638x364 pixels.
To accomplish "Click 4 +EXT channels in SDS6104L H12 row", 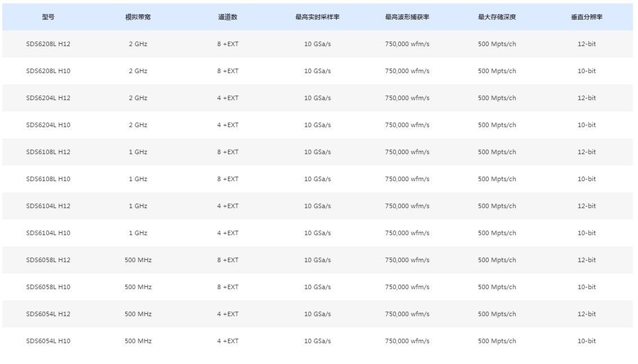I will click(x=228, y=206).
